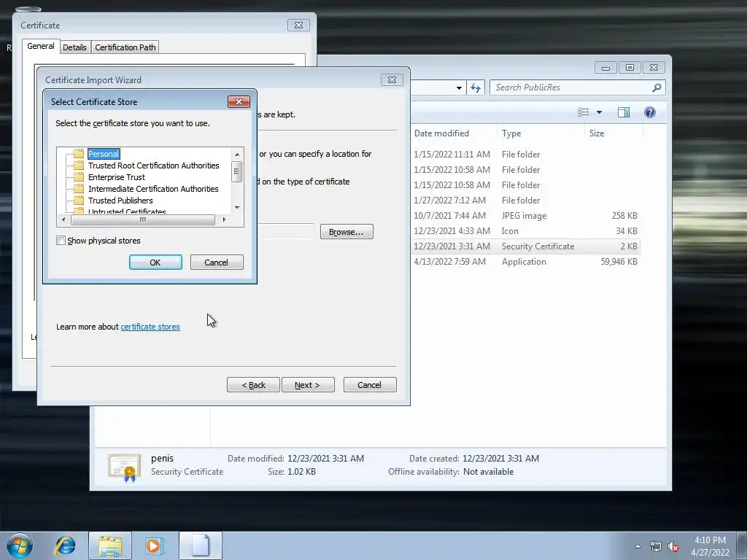747x560 pixels.
Task: Click the Explorer refresh icon
Action: coord(476,87)
